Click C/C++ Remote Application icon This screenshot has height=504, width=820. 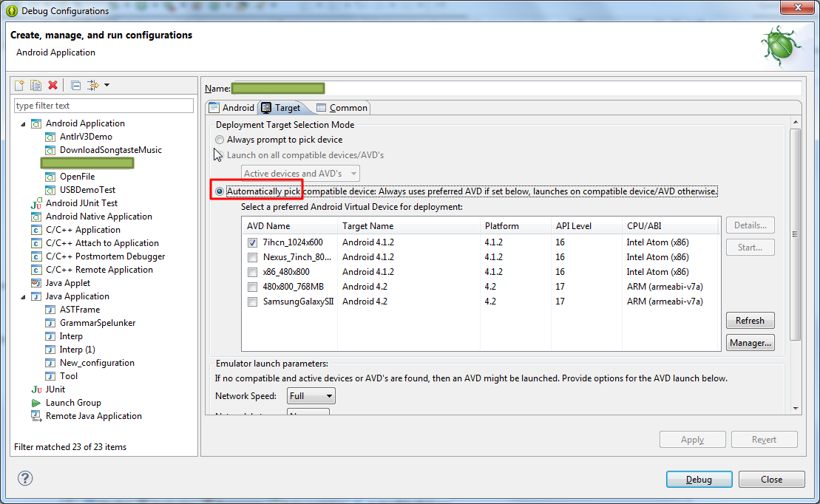(36, 270)
